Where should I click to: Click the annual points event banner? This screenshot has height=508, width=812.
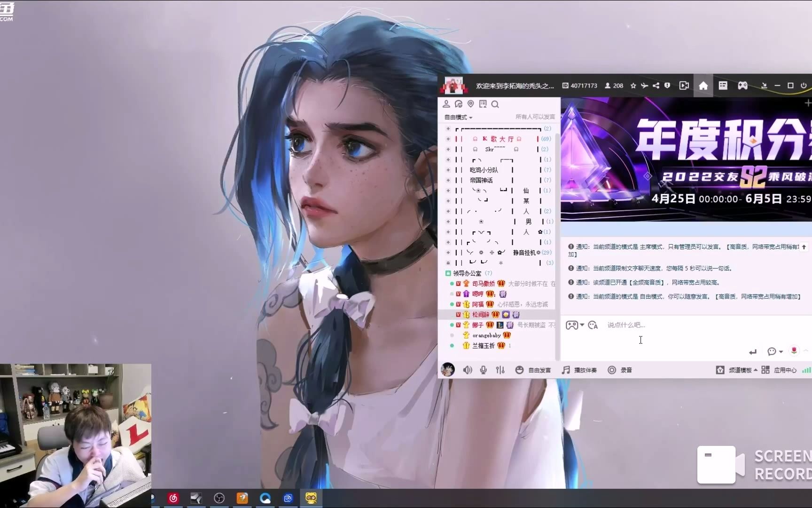click(x=686, y=159)
